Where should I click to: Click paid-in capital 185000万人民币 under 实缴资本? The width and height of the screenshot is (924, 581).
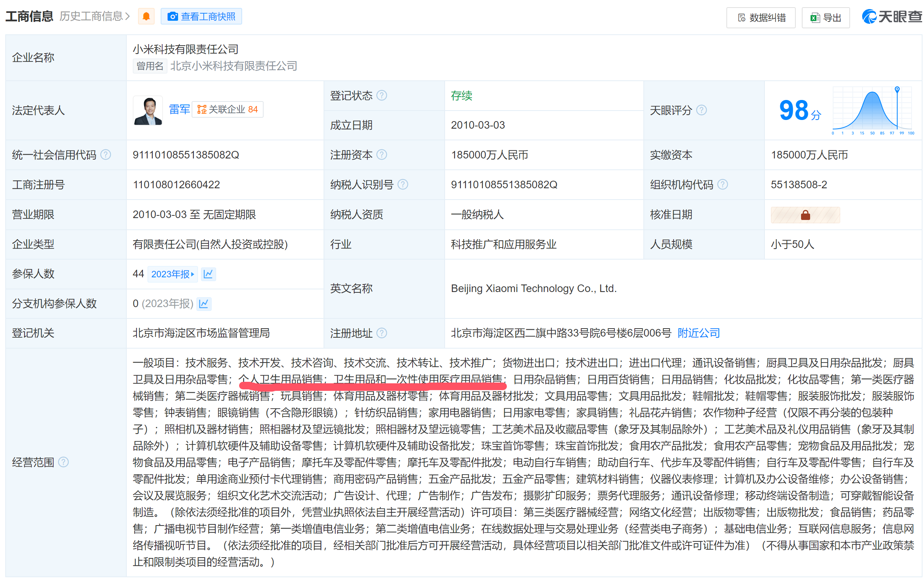coord(809,155)
